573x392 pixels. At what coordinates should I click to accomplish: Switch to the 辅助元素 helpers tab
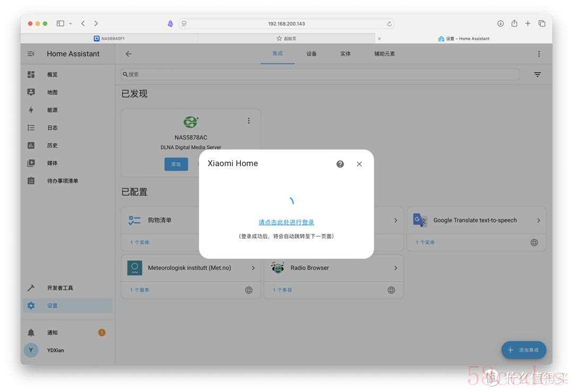coord(384,54)
